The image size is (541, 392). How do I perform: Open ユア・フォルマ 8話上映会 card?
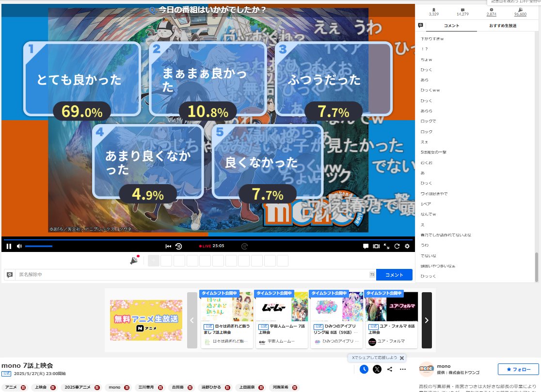click(x=391, y=319)
